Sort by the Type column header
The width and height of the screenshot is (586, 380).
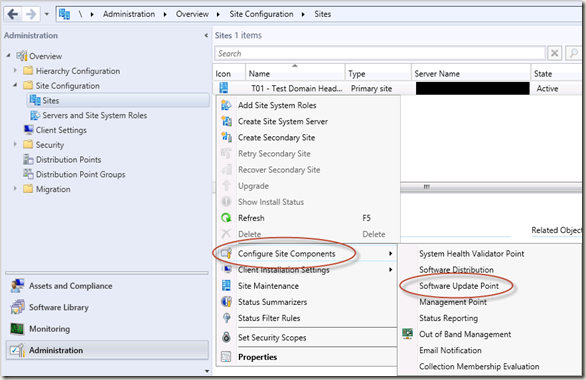378,74
